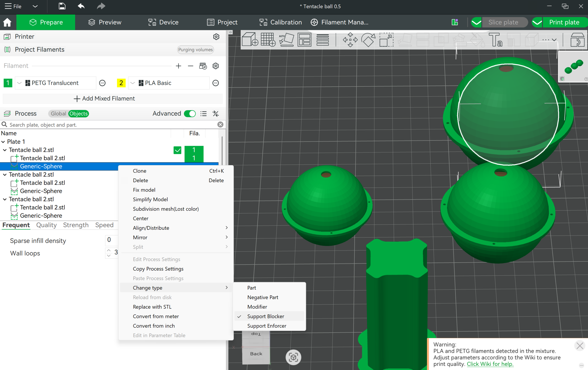
Task: Expand the Print plate dropdown arrow
Action: [537, 22]
